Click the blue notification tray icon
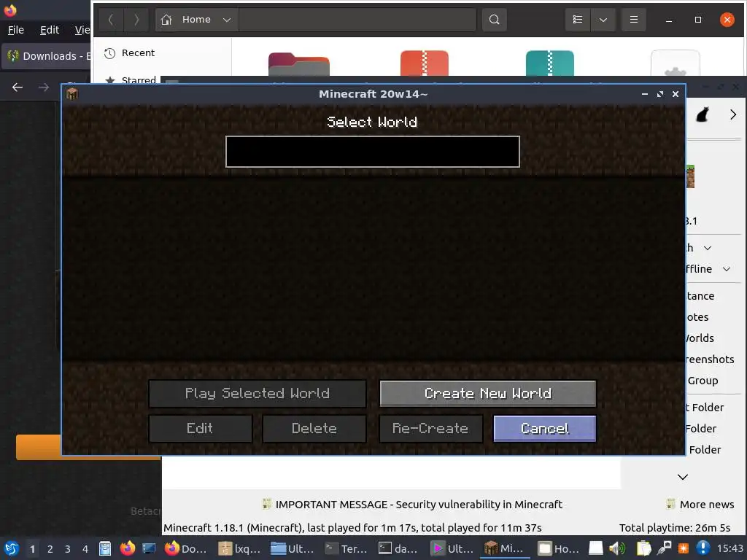The width and height of the screenshot is (747, 560). pos(703,548)
